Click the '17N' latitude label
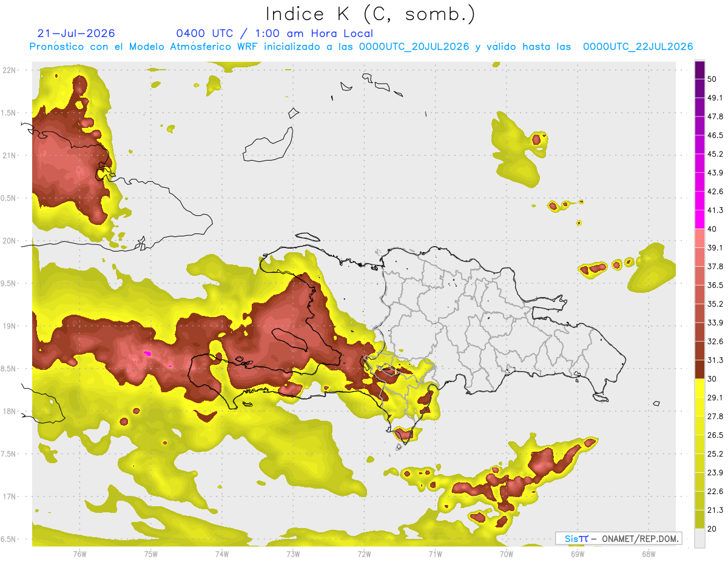This screenshot has width=728, height=562. tap(9, 497)
